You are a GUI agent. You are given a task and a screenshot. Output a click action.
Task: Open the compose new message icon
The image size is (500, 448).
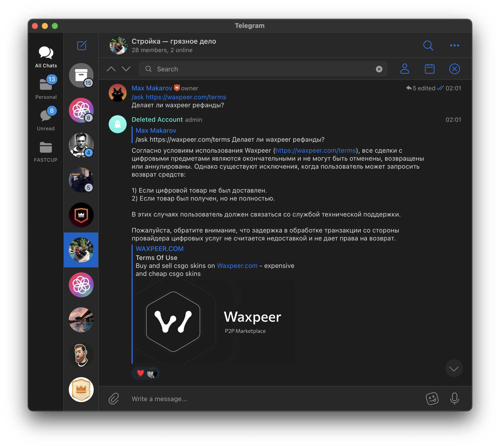coord(82,45)
